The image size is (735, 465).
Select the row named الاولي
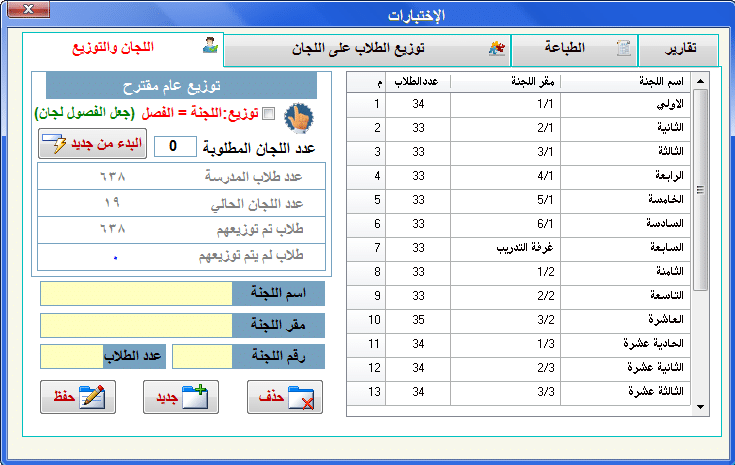tap(518, 104)
